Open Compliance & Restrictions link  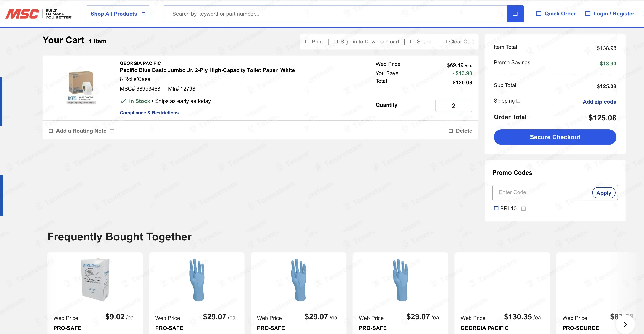pos(149,113)
